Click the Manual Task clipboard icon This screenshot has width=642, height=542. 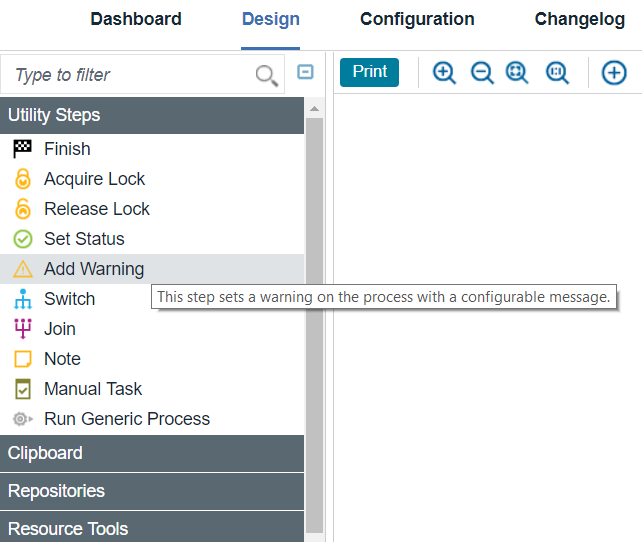[23, 389]
